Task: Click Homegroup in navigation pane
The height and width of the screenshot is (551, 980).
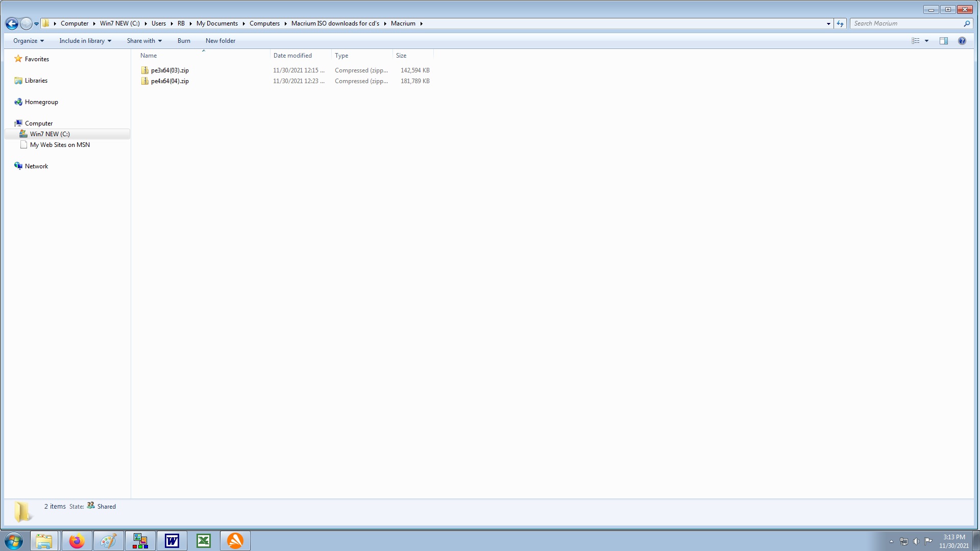Action: 41,102
